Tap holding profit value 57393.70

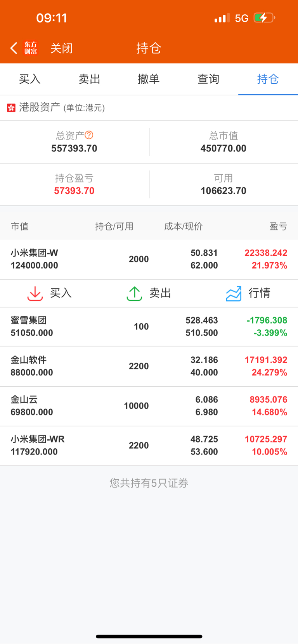click(x=74, y=191)
